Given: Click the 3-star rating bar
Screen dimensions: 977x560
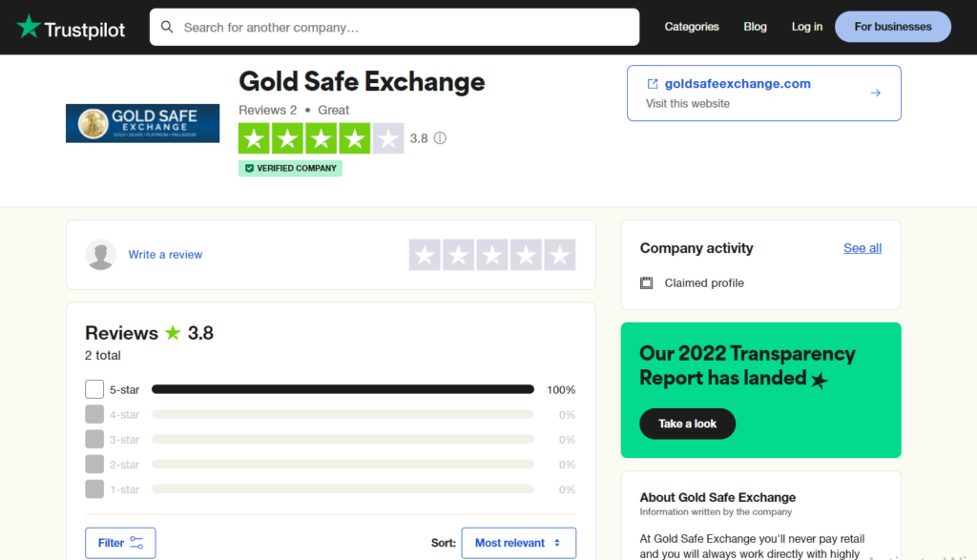Looking at the screenshot, I should coord(343,439).
